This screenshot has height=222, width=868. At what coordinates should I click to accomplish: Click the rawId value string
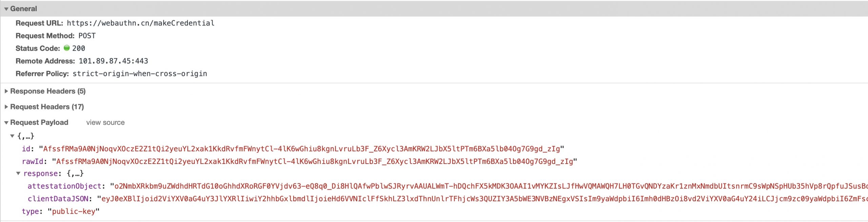314,161
